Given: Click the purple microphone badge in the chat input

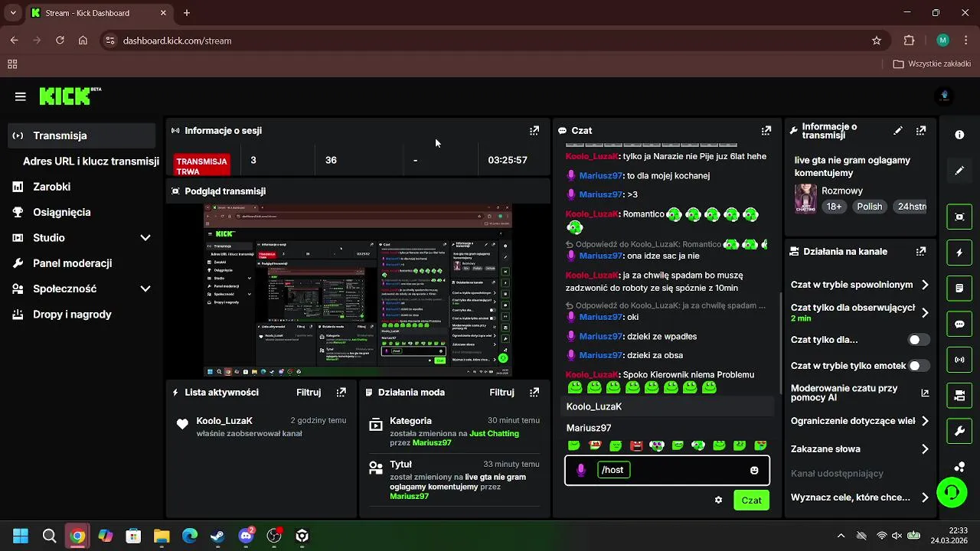Looking at the screenshot, I should [581, 471].
